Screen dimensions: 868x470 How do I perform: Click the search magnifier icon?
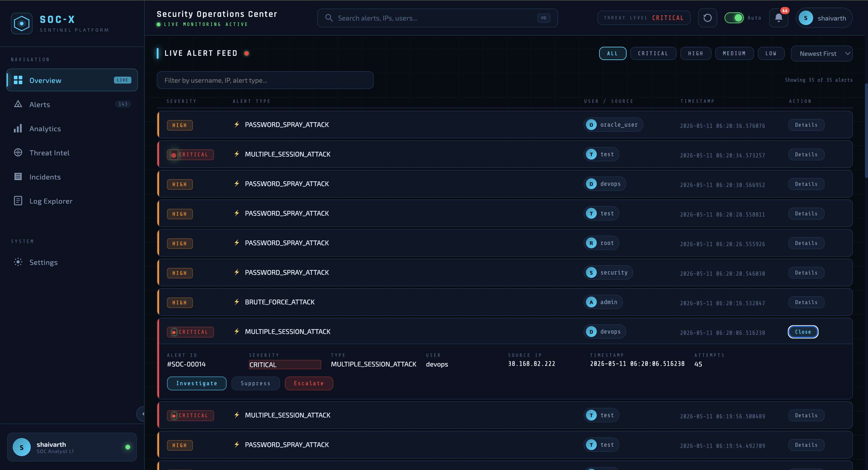(x=329, y=18)
